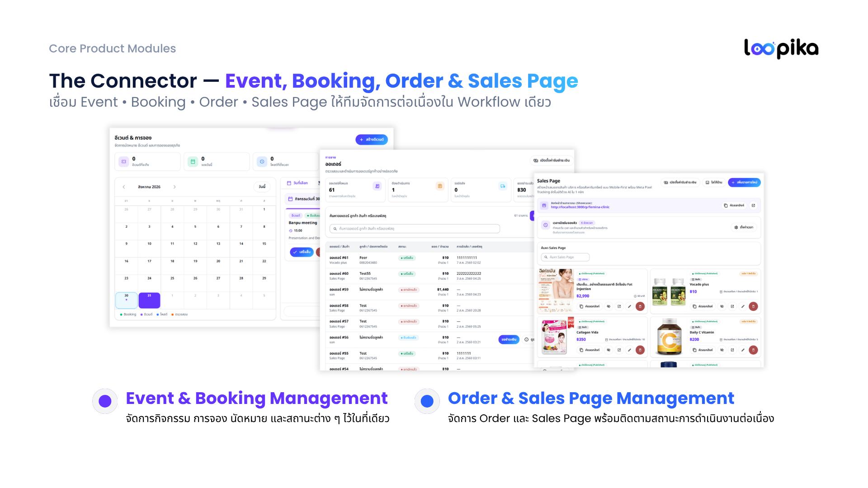Select day 30 in the calendar
This screenshot has width=868, height=488.
(x=127, y=300)
